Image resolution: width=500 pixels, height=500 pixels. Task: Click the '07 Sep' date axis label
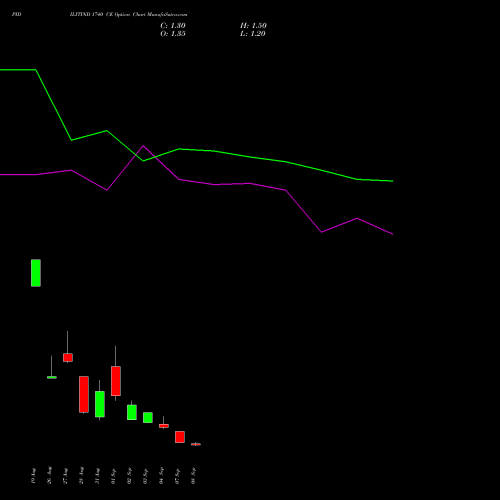177,476
